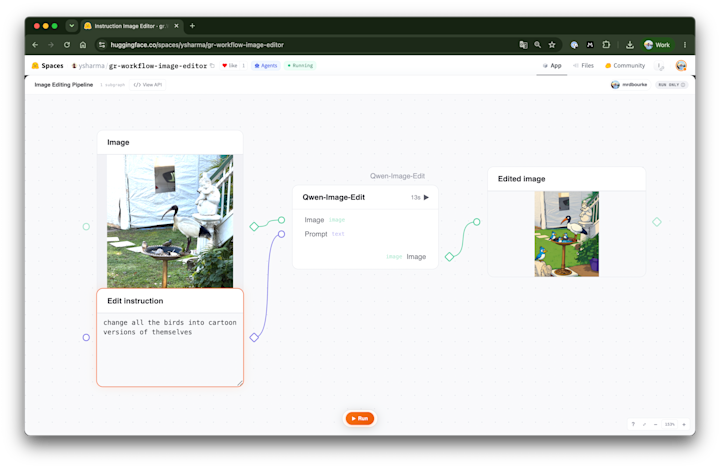The image size is (720, 468).
Task: Click the Image Editing Pipeline title
Action: tap(63, 85)
